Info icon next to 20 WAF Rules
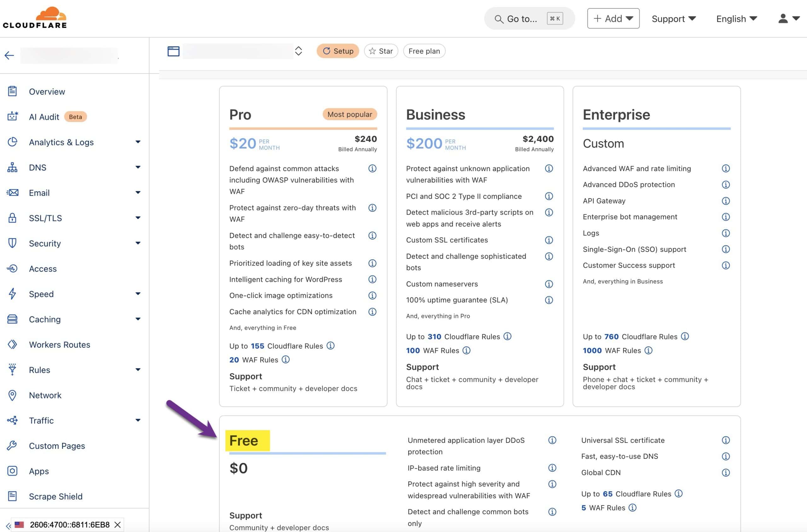Image resolution: width=807 pixels, height=532 pixels. tap(286, 359)
